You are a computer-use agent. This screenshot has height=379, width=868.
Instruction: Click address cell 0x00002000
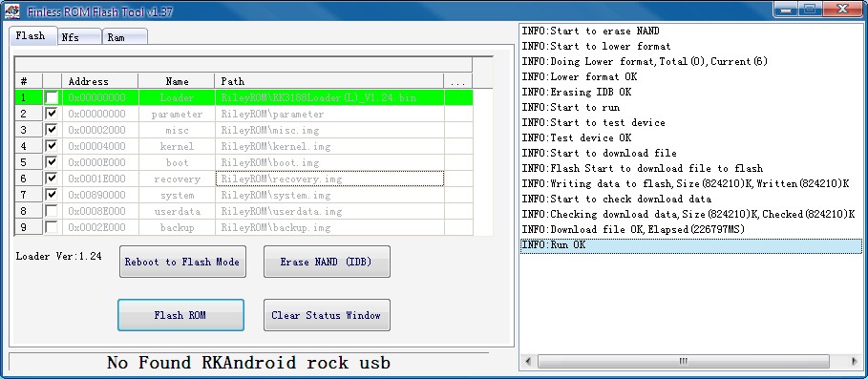[x=100, y=130]
